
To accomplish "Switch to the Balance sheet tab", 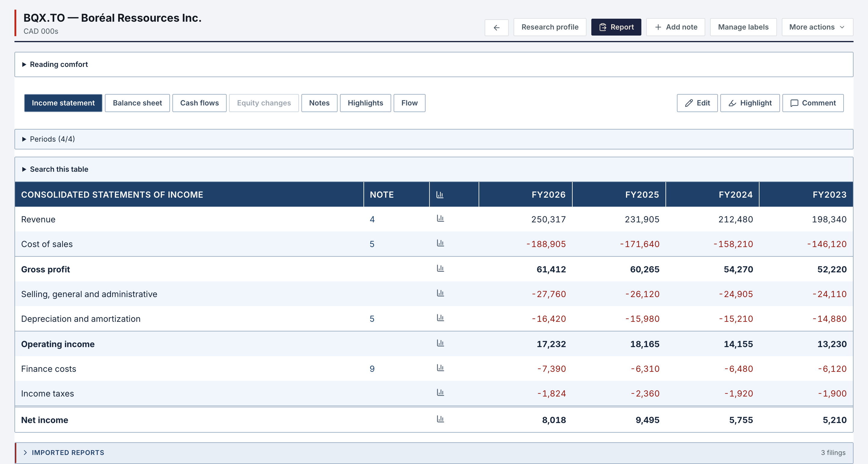I will click(x=137, y=103).
